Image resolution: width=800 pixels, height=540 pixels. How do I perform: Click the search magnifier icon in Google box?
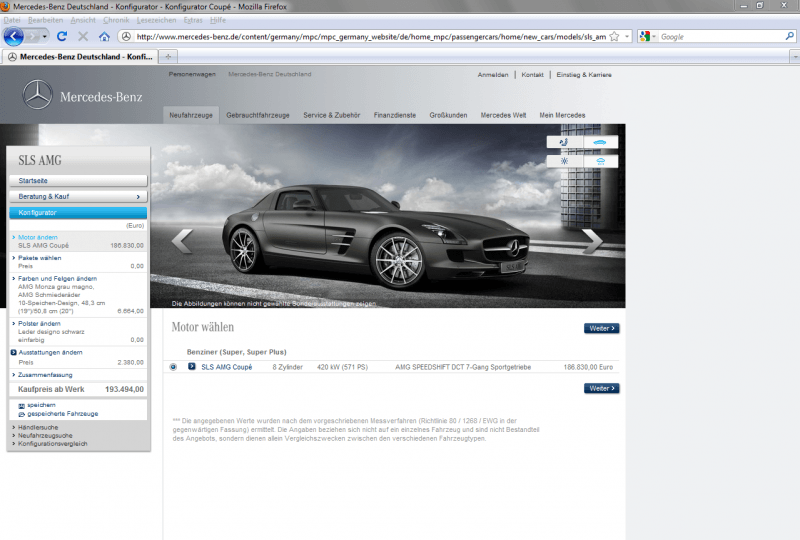click(789, 36)
